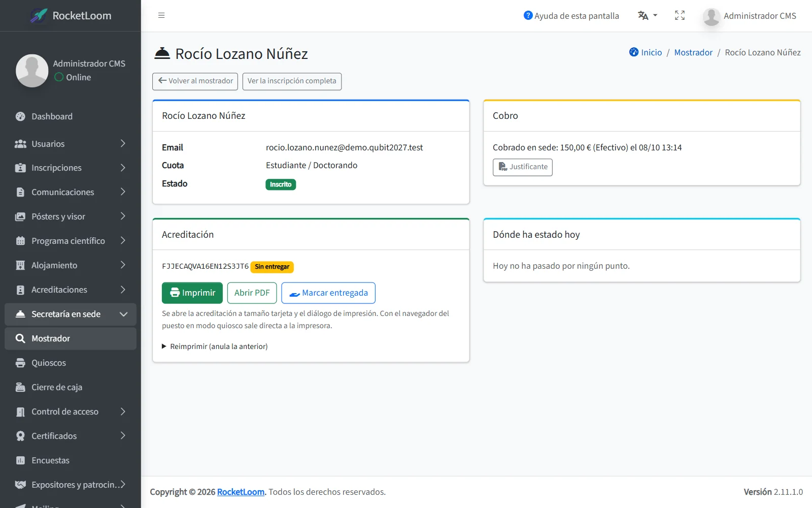Click the Marcar entregada button
The image size is (812, 508).
point(328,293)
